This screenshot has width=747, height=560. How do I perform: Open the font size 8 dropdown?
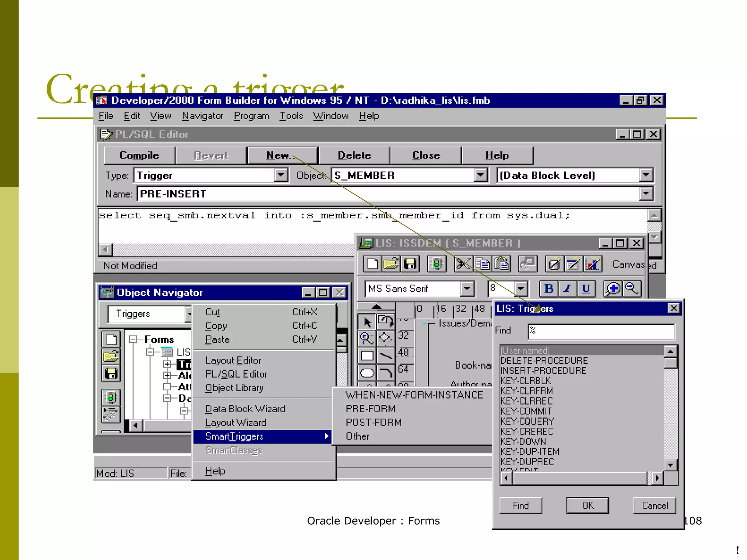tap(521, 289)
